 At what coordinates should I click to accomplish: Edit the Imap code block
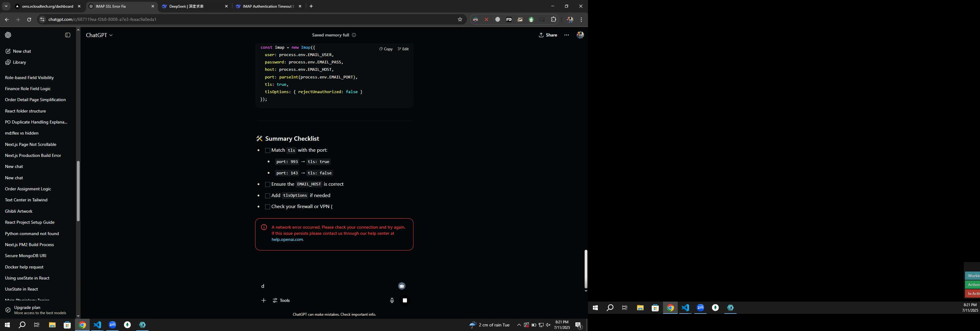[403, 49]
